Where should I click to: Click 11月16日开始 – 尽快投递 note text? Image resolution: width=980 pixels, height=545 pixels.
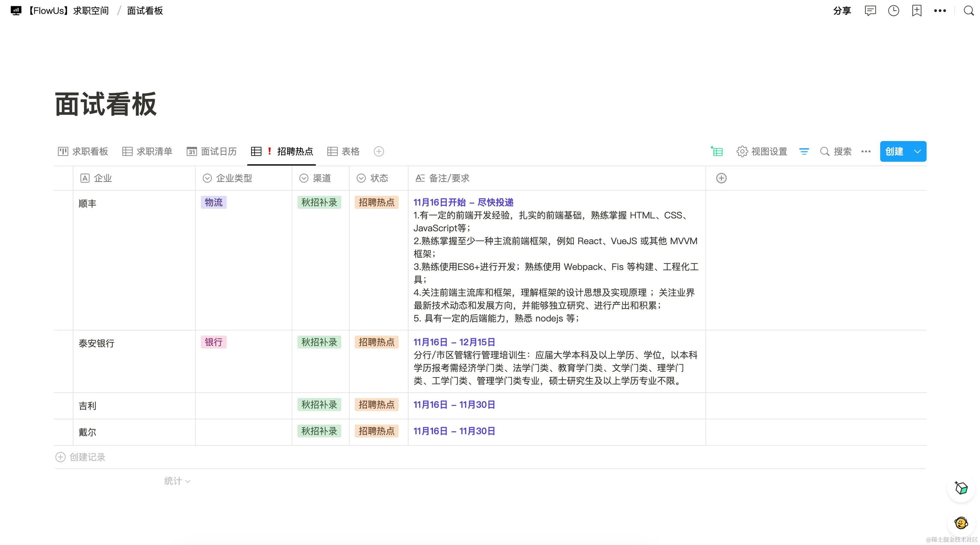pyautogui.click(x=463, y=202)
